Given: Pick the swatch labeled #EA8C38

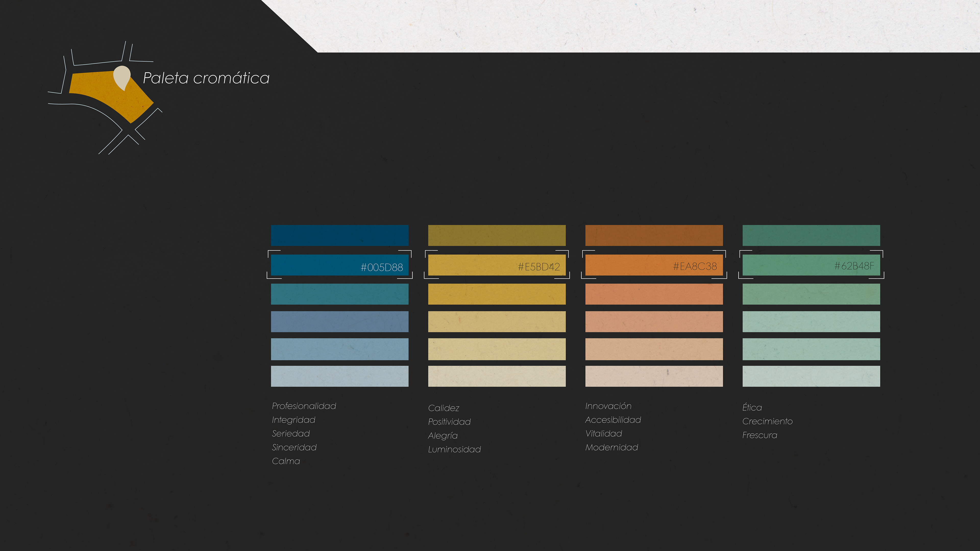Looking at the screenshot, I should pos(654,265).
